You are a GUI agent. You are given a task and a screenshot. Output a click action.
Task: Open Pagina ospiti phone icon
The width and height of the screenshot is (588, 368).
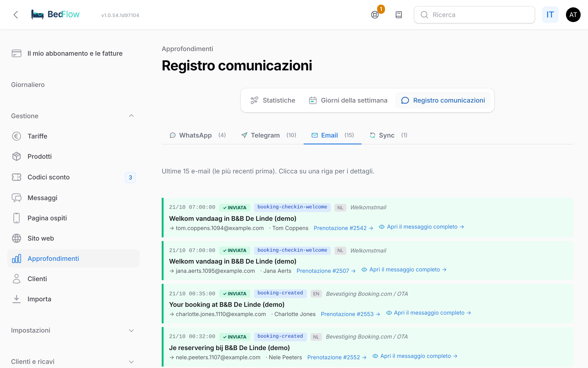click(x=73, y=218)
